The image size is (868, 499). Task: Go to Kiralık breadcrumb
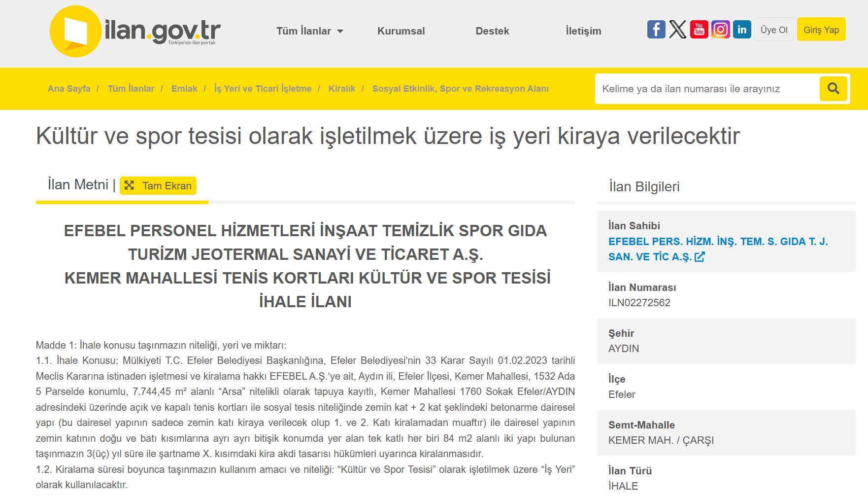coord(342,89)
